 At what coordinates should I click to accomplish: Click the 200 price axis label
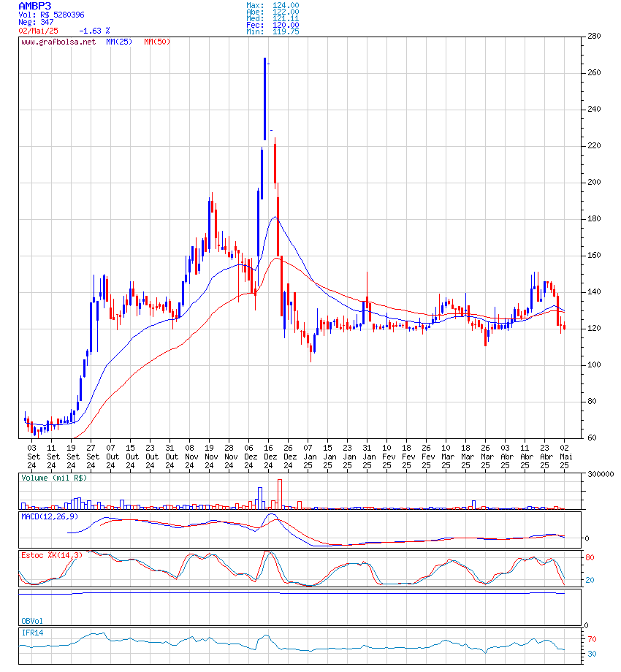pyautogui.click(x=594, y=182)
